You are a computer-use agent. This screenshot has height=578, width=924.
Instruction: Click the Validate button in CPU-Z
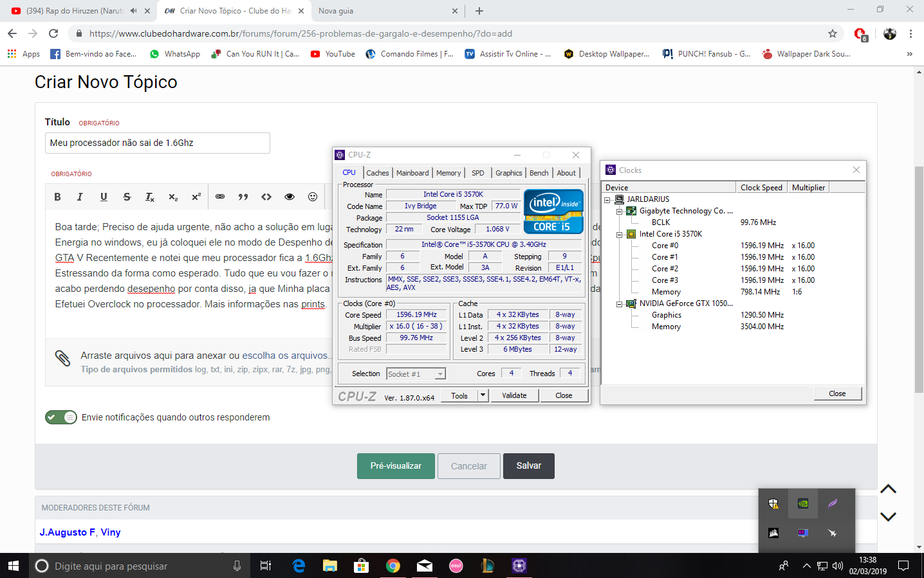(x=514, y=395)
